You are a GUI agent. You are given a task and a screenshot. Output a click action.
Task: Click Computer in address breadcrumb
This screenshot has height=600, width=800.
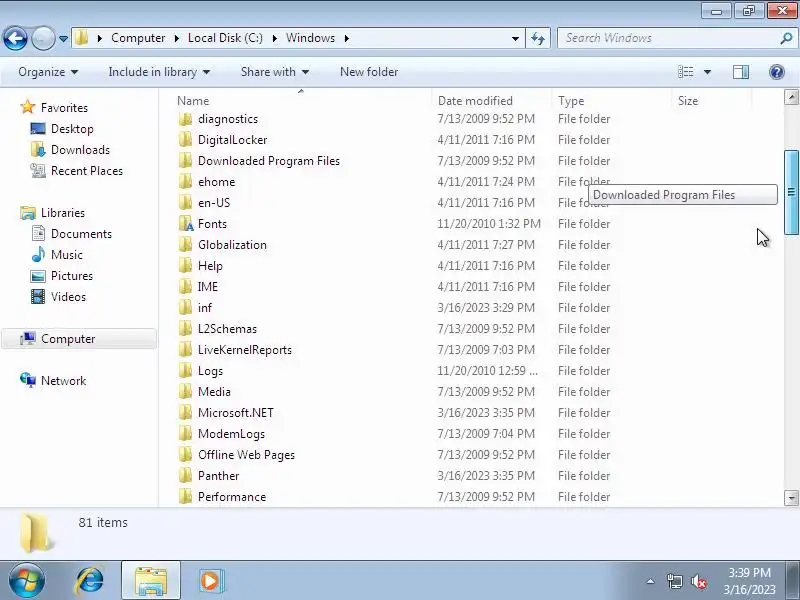coord(138,38)
